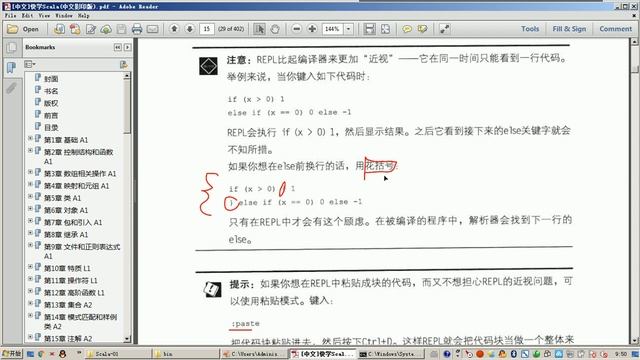Select the Highlight Text tool icon
The image size is (640, 360).
click(422, 29)
